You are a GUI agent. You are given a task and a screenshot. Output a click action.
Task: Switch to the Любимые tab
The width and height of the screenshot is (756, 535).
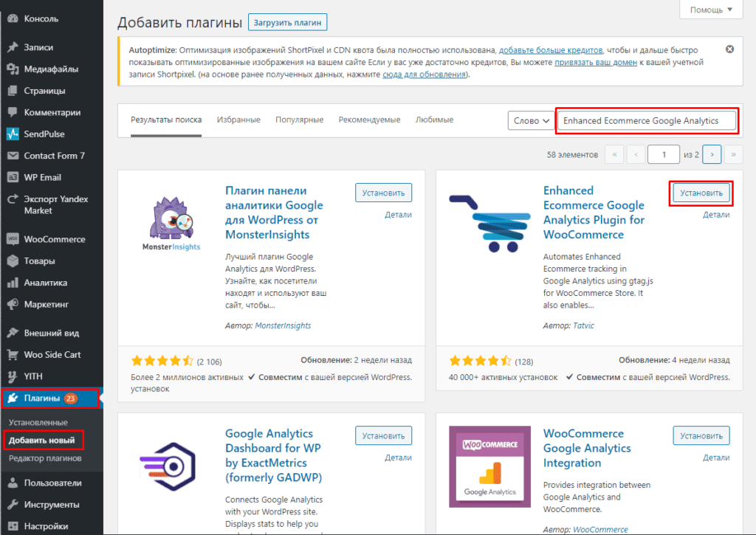click(x=434, y=120)
